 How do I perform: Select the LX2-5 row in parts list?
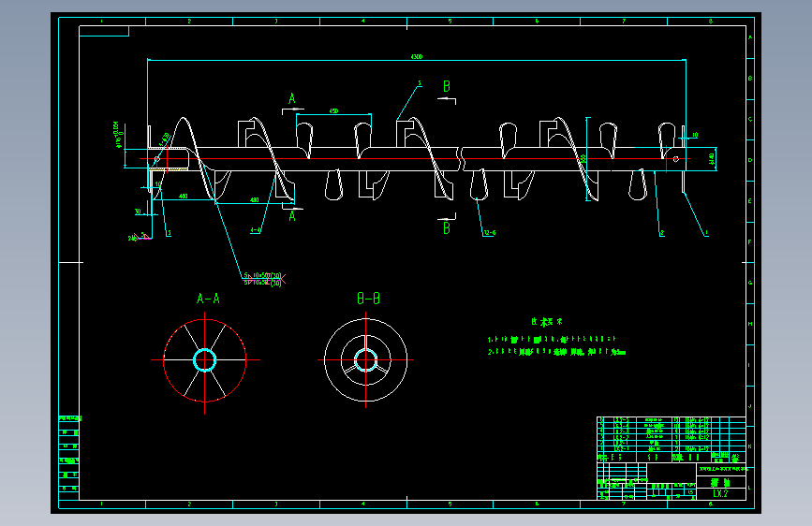[672, 420]
